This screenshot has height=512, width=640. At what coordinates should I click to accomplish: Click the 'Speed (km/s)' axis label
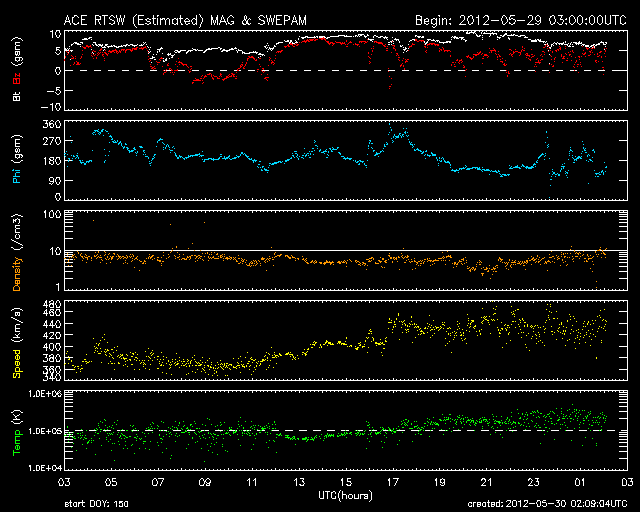(x=17, y=343)
